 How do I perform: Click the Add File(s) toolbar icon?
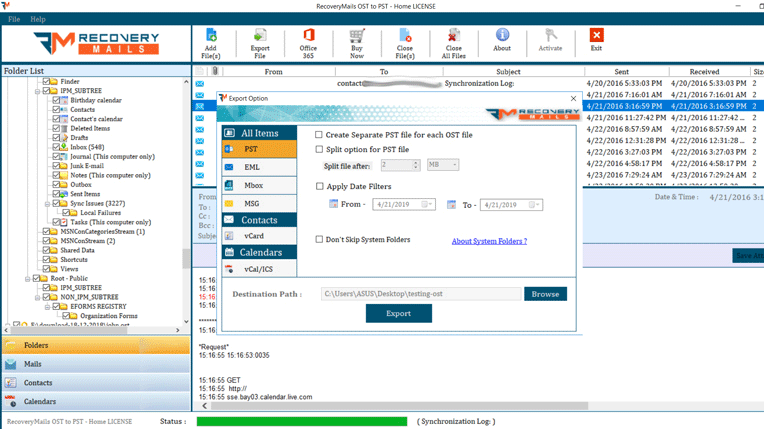(x=211, y=36)
